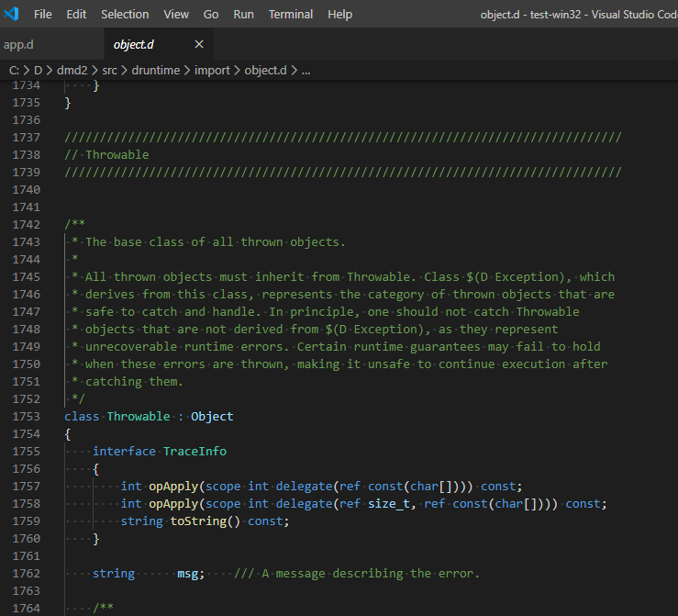
Task: Click the Visual Studio Code logo icon
Action: pos(11,15)
